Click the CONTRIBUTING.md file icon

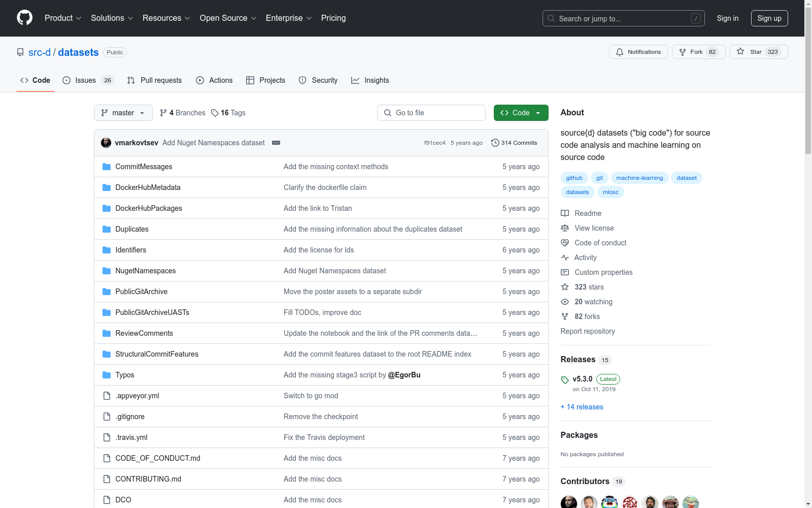point(107,479)
